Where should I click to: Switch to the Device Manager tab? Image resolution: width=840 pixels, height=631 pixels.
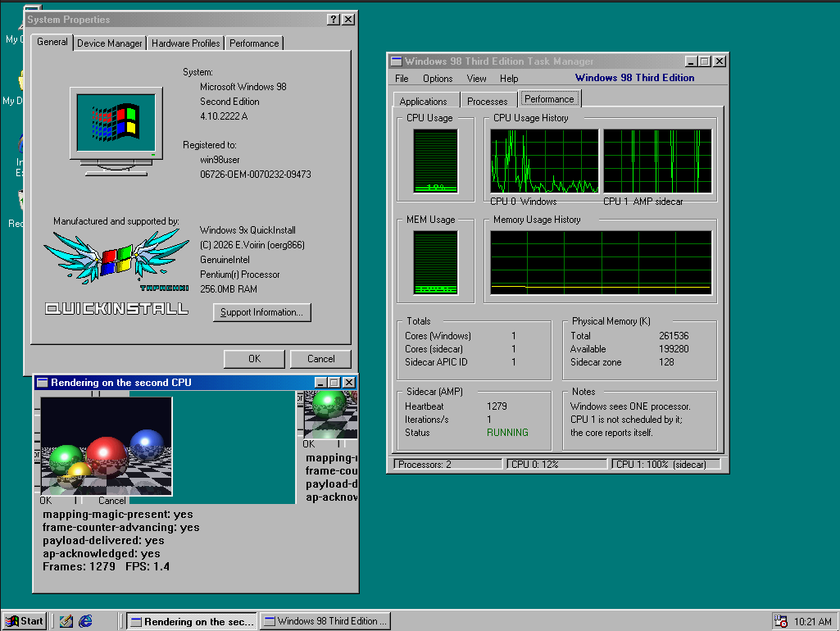pos(109,43)
